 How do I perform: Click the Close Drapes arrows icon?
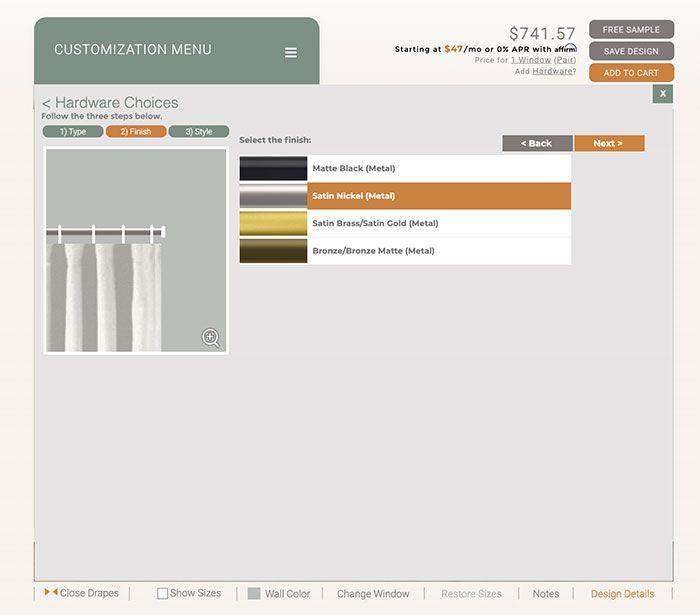click(x=50, y=593)
